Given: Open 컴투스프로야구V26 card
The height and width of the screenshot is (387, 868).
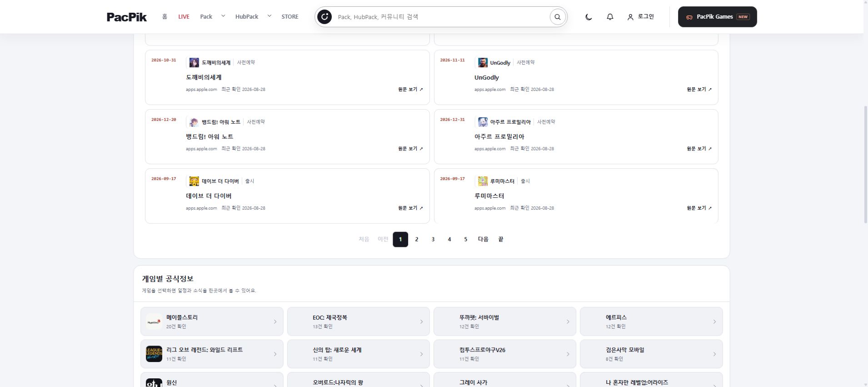Looking at the screenshot, I should [x=504, y=354].
